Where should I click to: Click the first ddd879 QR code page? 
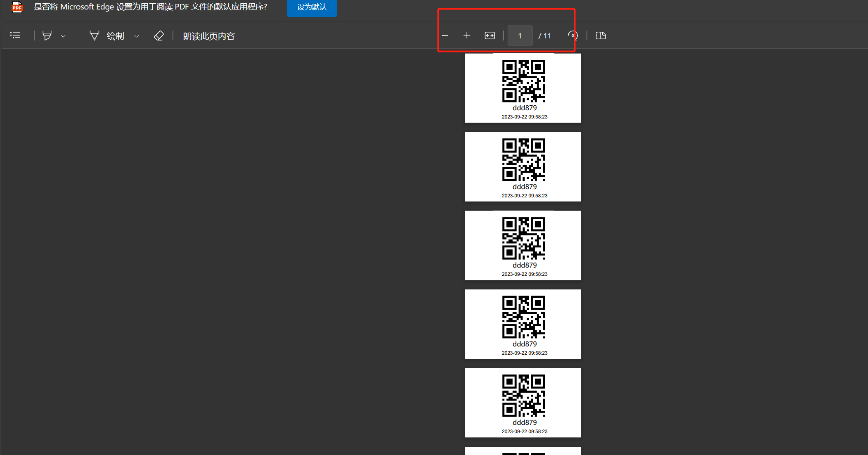(x=523, y=88)
